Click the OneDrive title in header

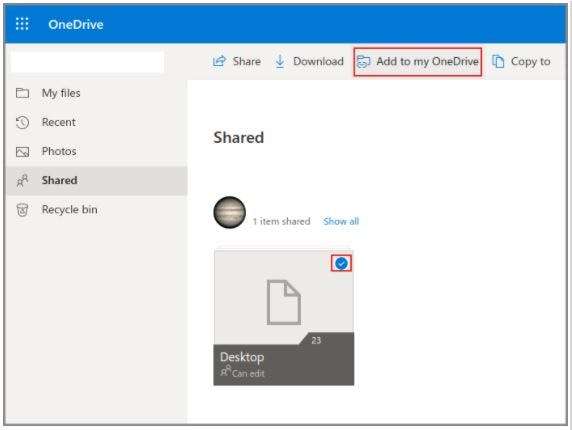tap(76, 24)
